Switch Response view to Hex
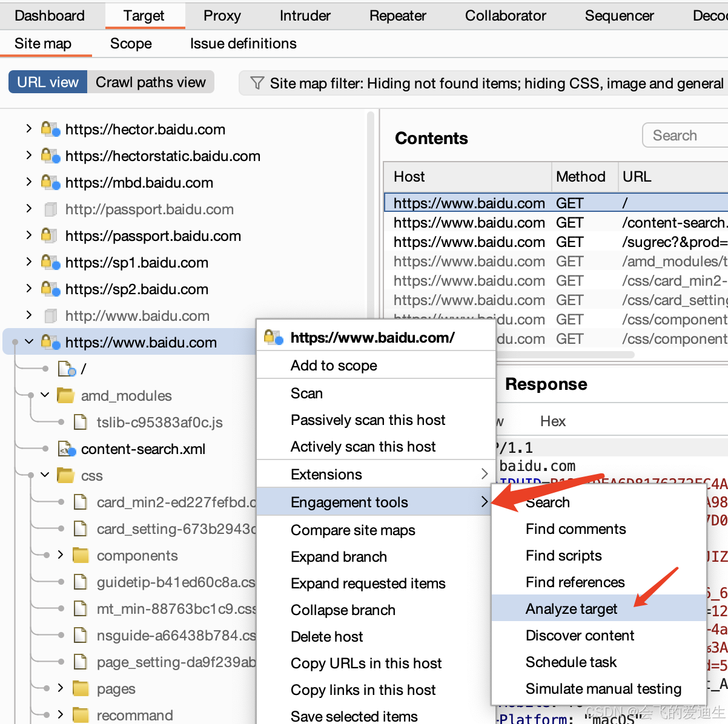The width and height of the screenshot is (728, 724). tap(553, 421)
